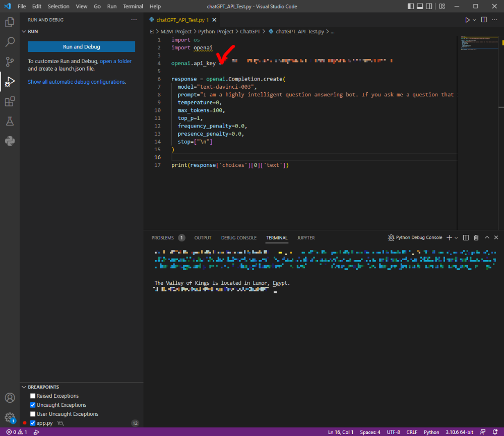Click Show all automatic debug configurations link
Viewport: 504px width, 436px height.
76,82
